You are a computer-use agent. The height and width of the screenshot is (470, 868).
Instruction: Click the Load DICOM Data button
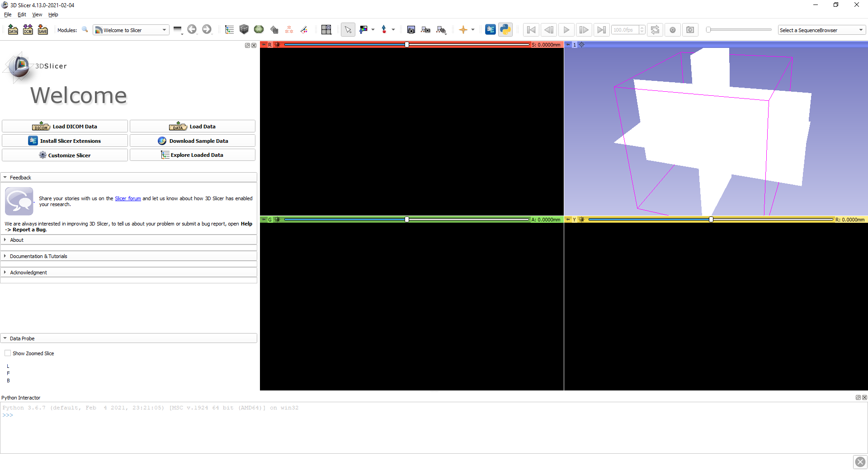coord(65,126)
